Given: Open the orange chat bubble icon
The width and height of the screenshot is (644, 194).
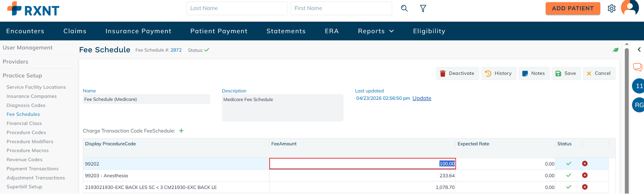Looking at the screenshot, I should pyautogui.click(x=637, y=67).
